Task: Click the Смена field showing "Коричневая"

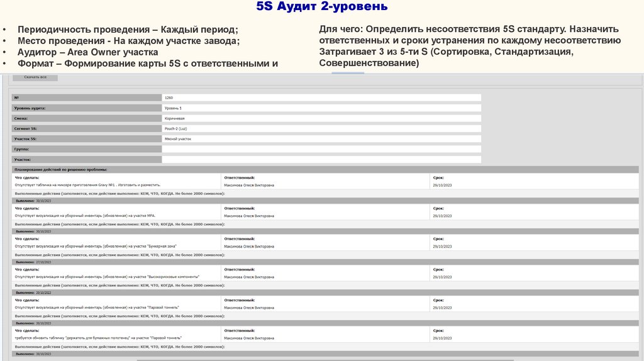Action: [321, 118]
